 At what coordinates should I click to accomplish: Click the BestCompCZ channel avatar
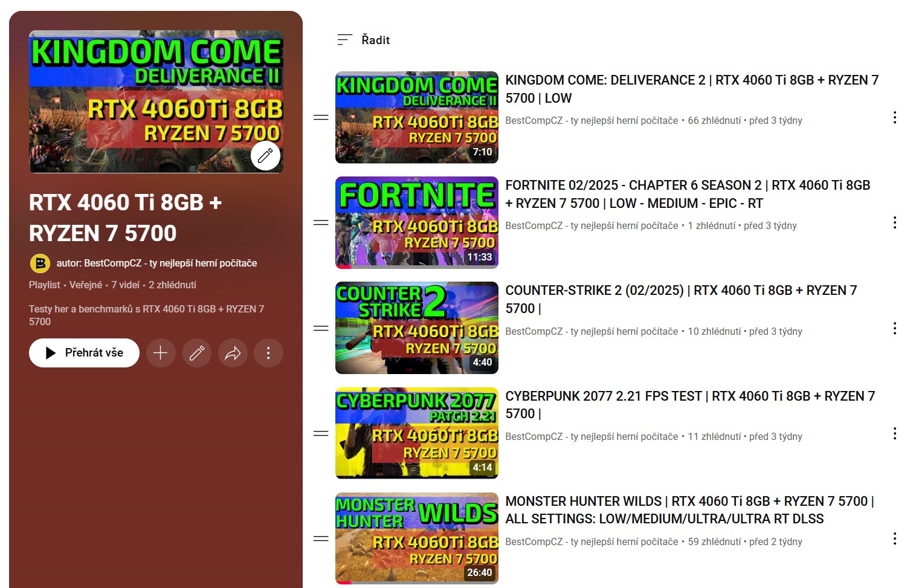(40, 263)
